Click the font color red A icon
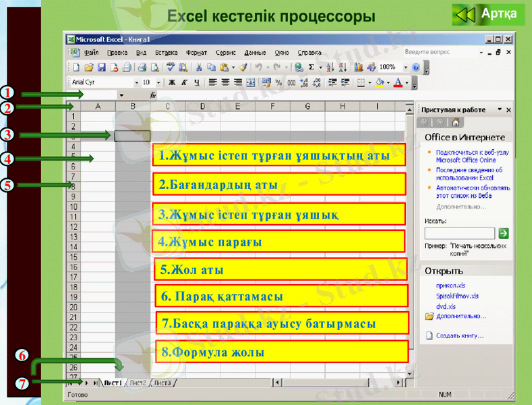Image resolution: width=532 pixels, height=405 pixels. coord(398,82)
